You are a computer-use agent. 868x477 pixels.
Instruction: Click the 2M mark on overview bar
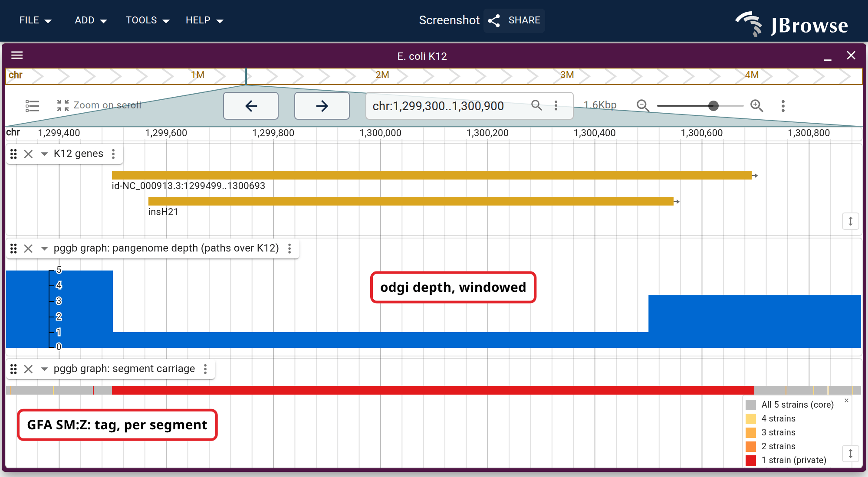382,75
